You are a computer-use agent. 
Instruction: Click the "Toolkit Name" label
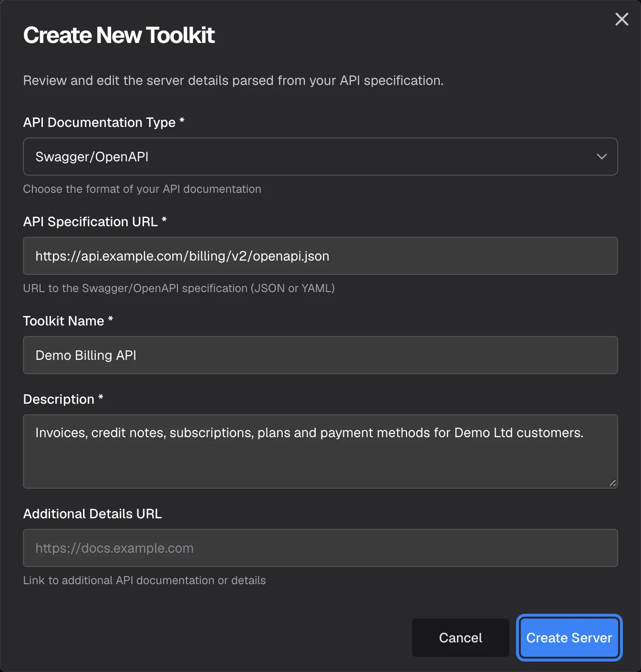(68, 321)
